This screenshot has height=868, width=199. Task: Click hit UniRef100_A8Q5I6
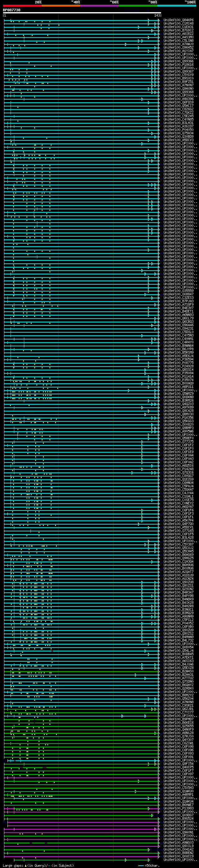178,466
